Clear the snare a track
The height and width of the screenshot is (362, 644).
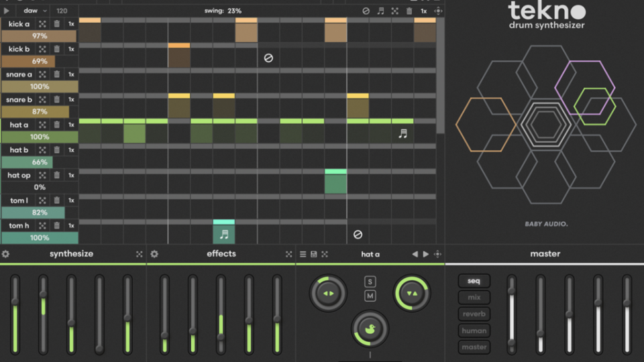56,74
